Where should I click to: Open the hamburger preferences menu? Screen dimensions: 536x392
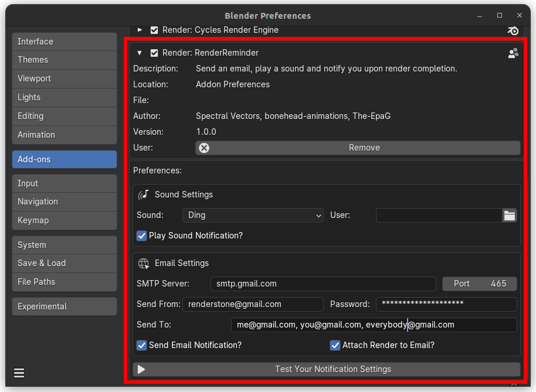(x=19, y=373)
